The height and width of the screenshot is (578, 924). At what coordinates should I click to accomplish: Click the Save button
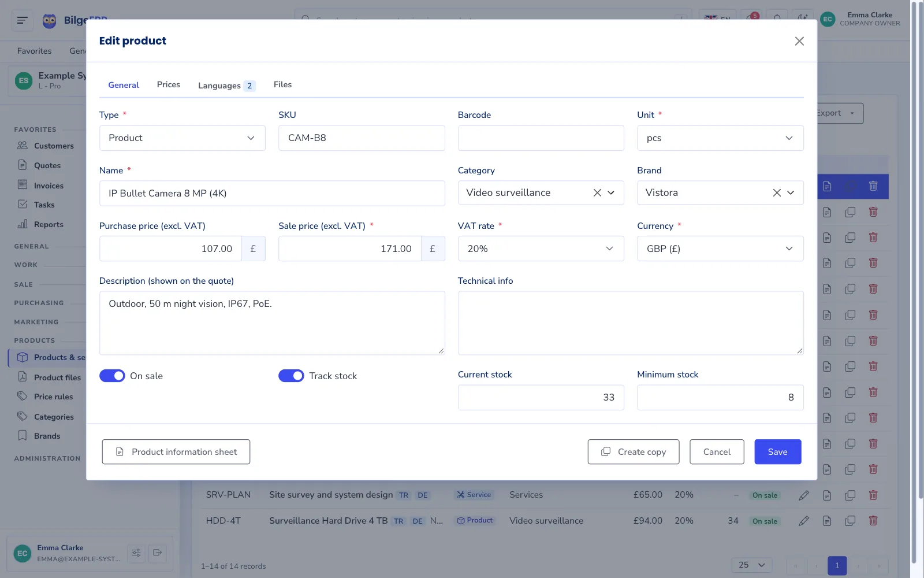(777, 452)
